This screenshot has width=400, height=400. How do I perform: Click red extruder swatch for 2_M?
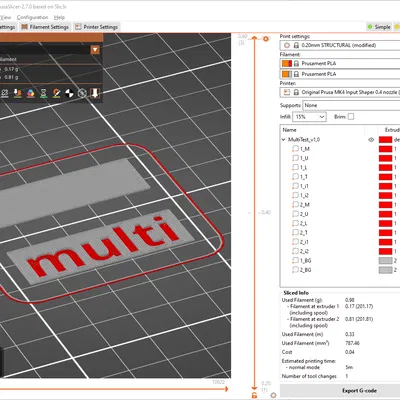pyautogui.click(x=385, y=205)
